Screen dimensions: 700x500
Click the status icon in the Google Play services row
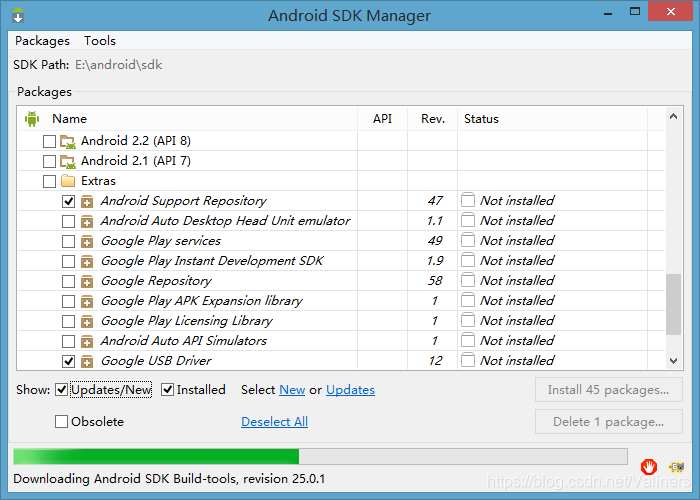[468, 240]
